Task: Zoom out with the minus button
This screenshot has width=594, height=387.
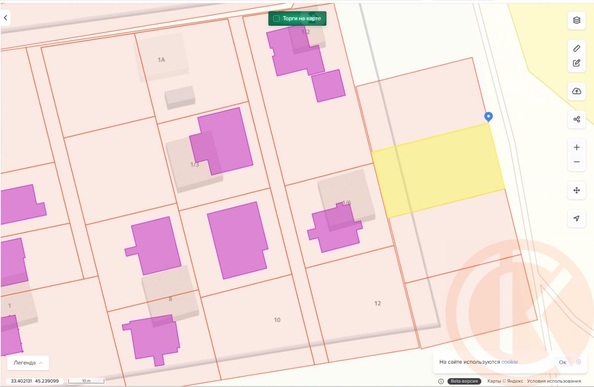Action: pyautogui.click(x=576, y=162)
